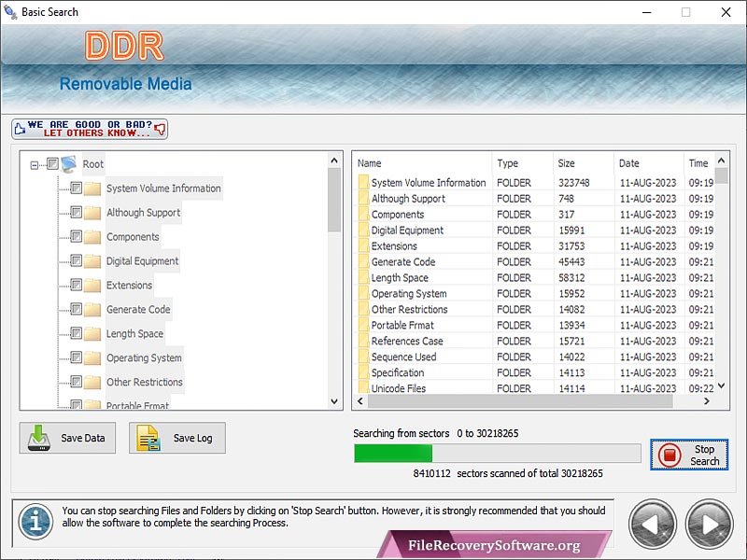Click the folder icon beside Although Support in tree
The width and height of the screenshot is (747, 560).
92,213
